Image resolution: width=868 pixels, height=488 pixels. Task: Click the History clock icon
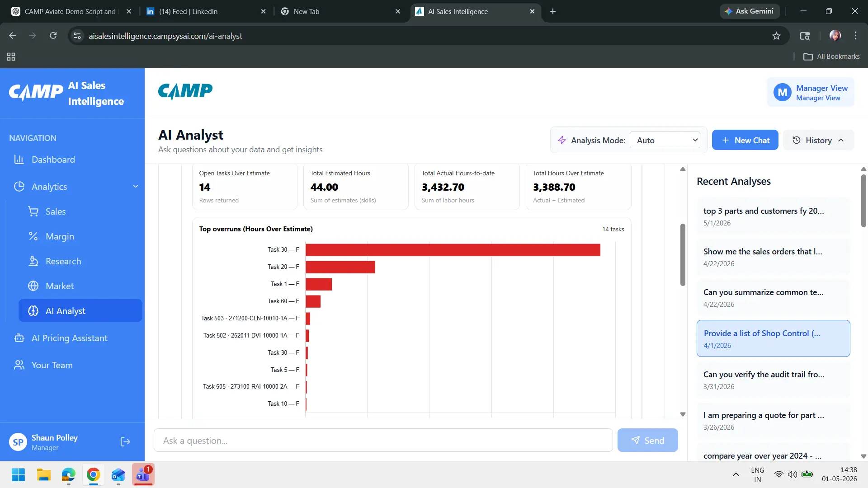pyautogui.click(x=797, y=140)
